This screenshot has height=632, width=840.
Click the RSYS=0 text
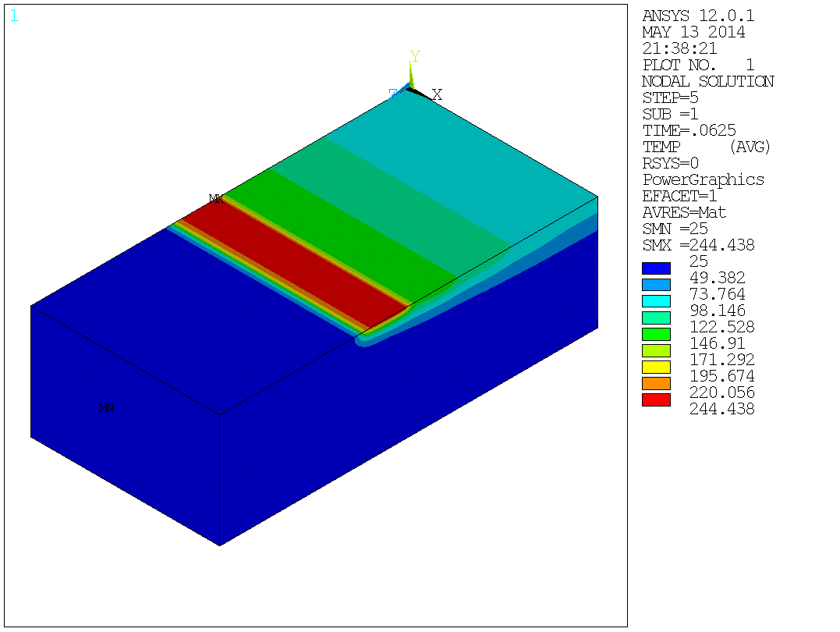(670, 163)
